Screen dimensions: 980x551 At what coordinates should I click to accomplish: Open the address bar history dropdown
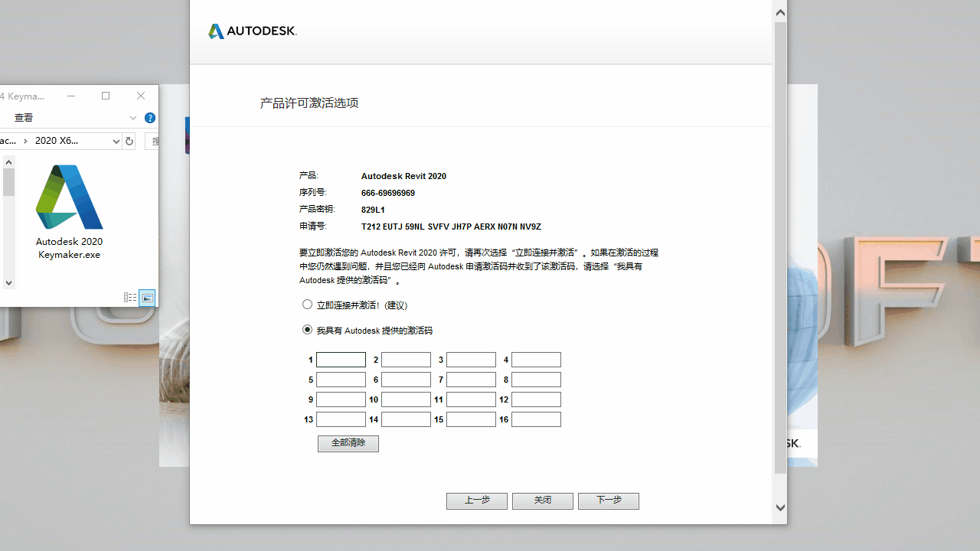pos(116,141)
